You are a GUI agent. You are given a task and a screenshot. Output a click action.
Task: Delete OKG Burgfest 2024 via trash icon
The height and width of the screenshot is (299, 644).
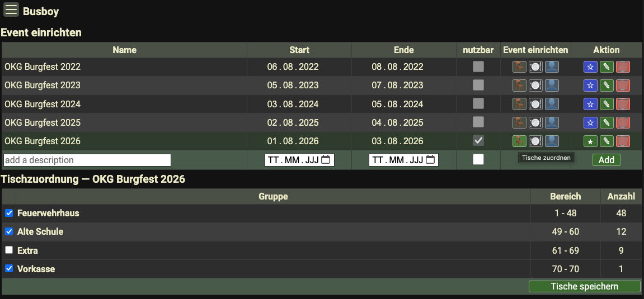click(x=623, y=104)
